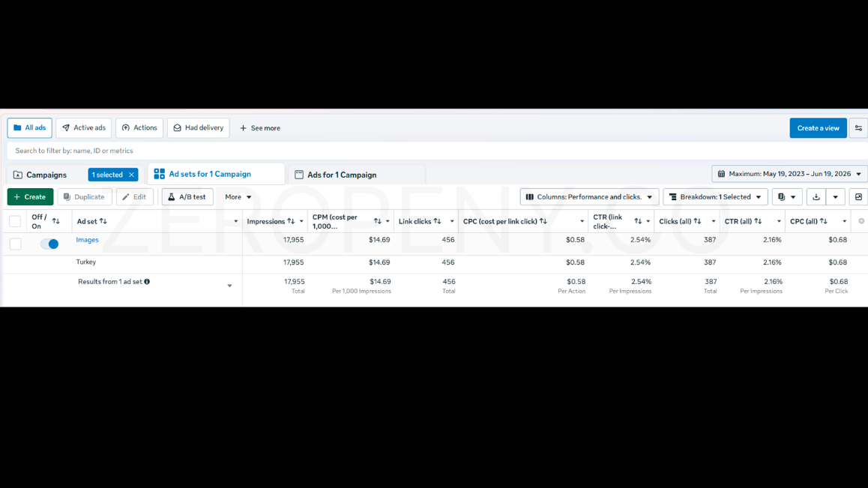Open CPC (all) column options arrow
The height and width of the screenshot is (488, 868).
pos(844,222)
